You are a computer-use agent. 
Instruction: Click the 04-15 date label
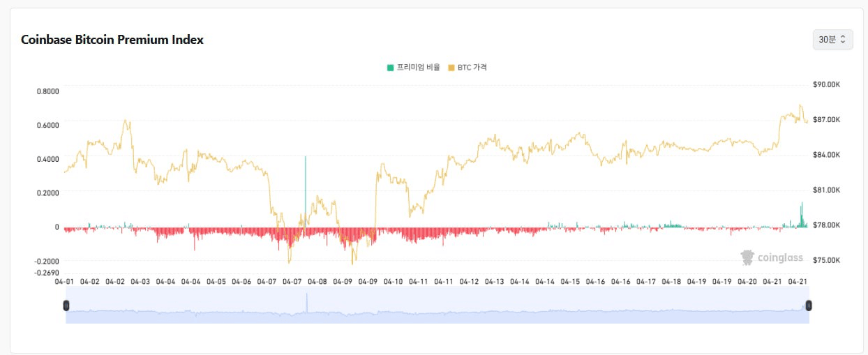tap(571, 282)
